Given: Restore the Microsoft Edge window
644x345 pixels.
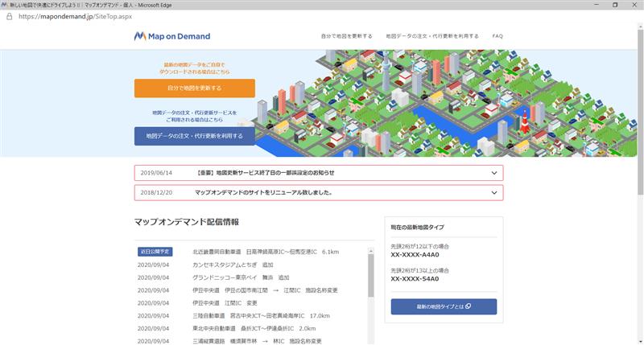Looking at the screenshot, I should (x=615, y=5).
